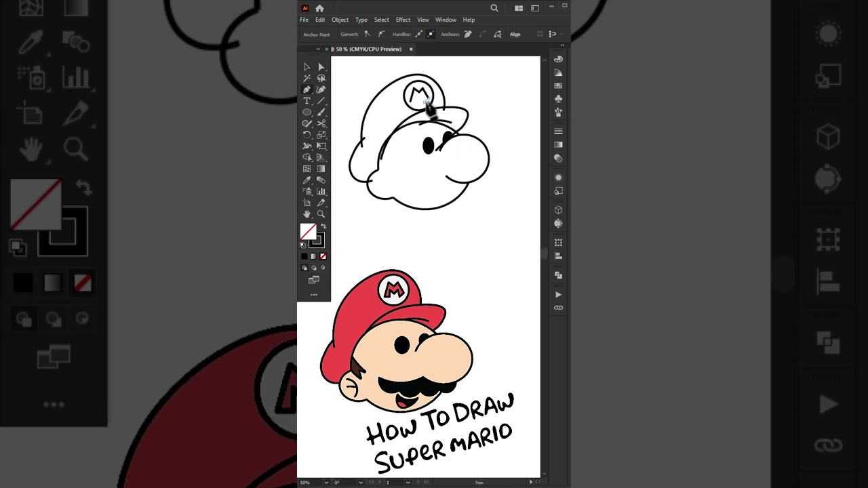Go to Illustrator Home screen
This screenshot has height=488, width=868.
[319, 8]
